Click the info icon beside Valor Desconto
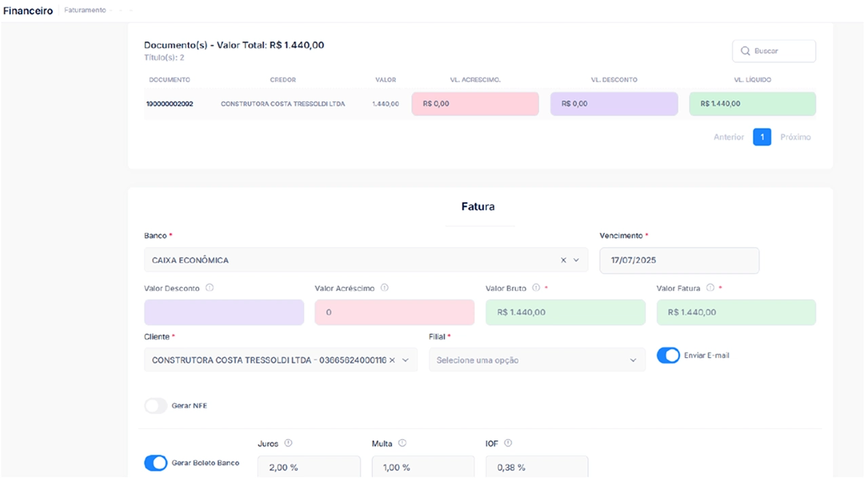Viewport: 868px width, 479px height. pyautogui.click(x=210, y=288)
